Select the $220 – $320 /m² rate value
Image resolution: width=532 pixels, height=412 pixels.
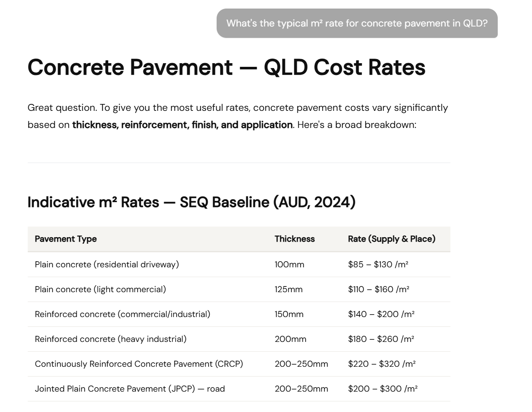tap(382, 364)
